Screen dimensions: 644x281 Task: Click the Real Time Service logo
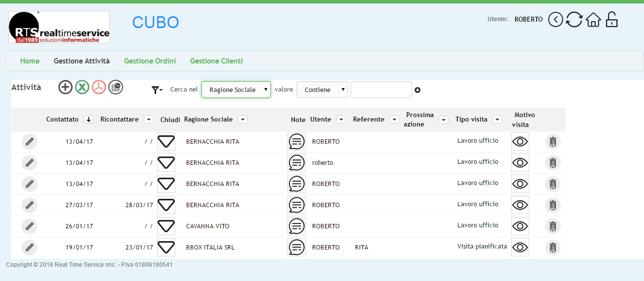pos(59,27)
